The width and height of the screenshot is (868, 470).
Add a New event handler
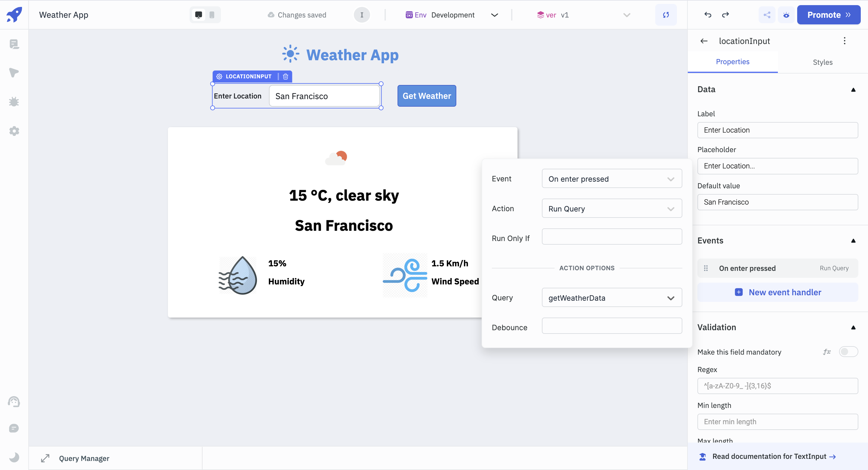click(778, 292)
